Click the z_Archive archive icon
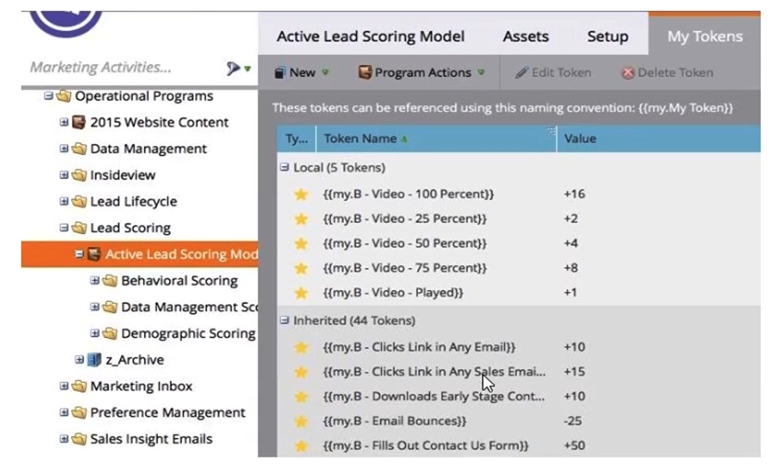781x467 pixels. (x=94, y=359)
